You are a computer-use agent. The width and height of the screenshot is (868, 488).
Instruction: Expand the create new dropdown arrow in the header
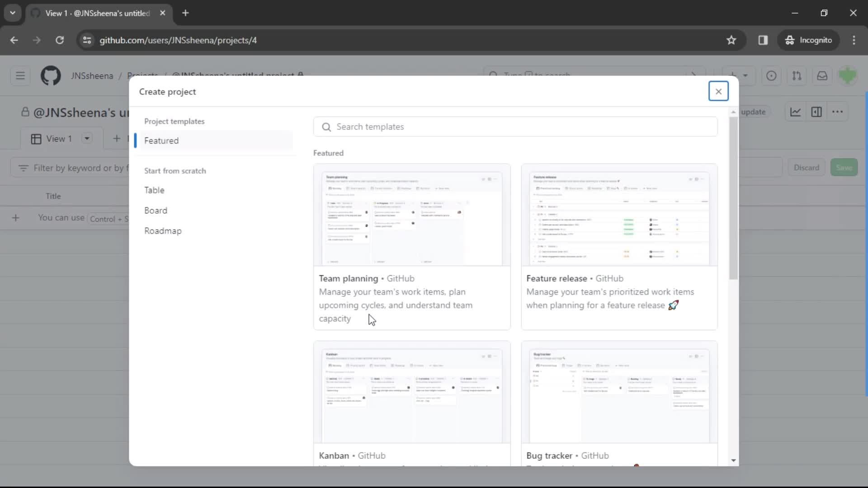[745, 75]
